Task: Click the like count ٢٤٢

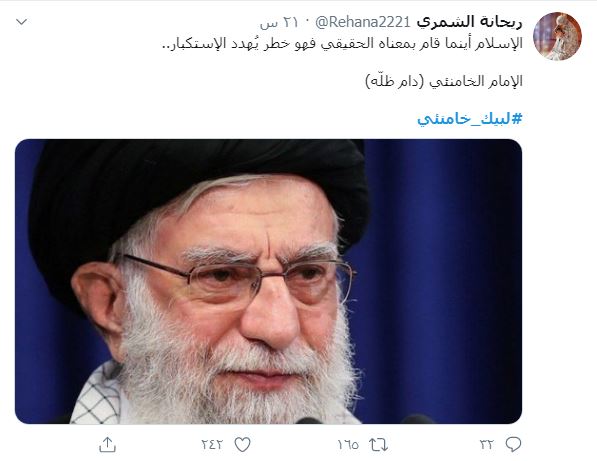Action: click(212, 445)
